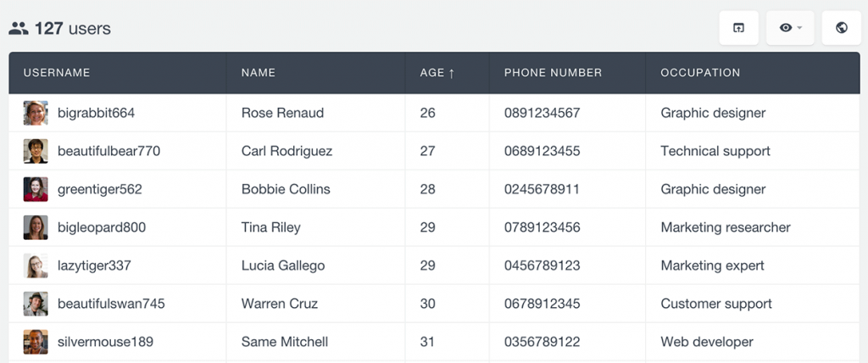Screen dimensions: 868x363
Task: Click the silvermouse189 avatar thumbnail
Action: [x=36, y=342]
